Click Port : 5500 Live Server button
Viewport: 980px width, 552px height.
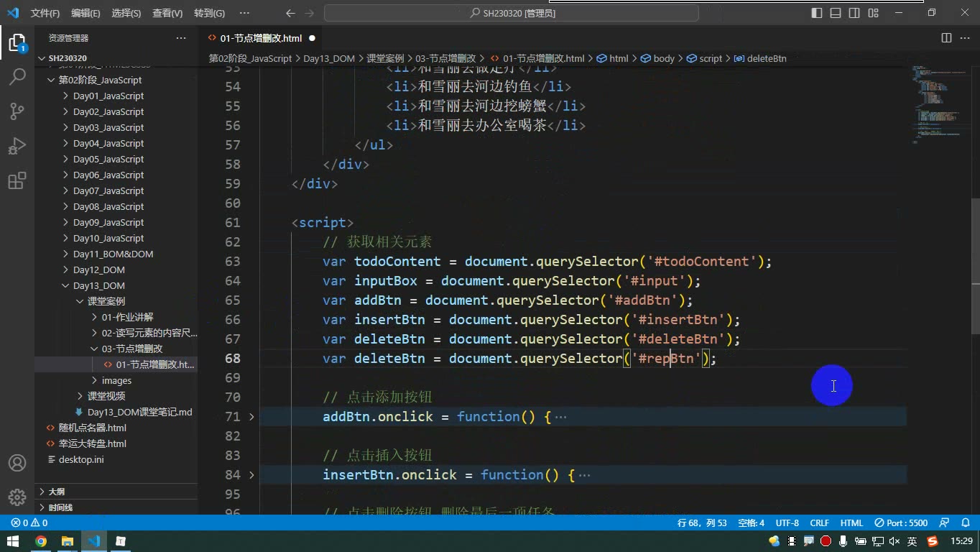[902, 523]
